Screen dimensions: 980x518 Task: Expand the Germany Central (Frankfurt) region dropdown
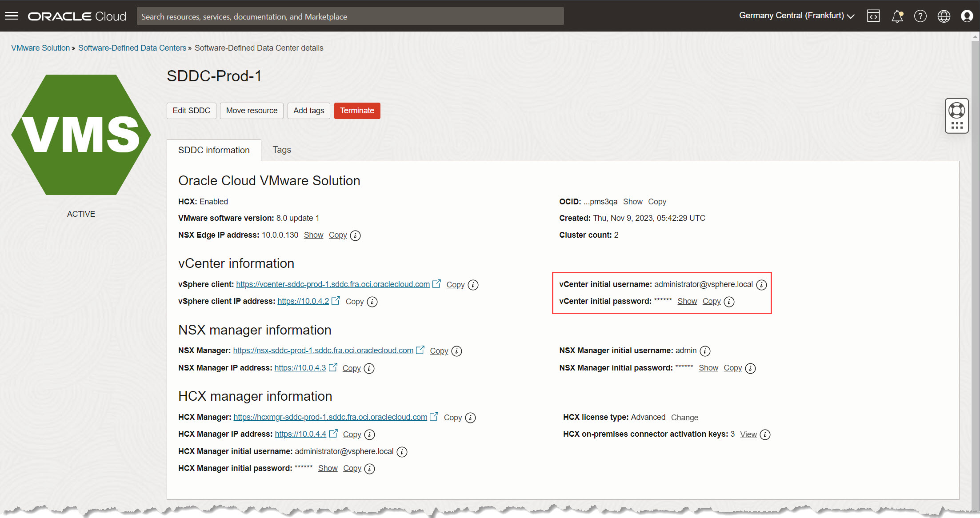pos(796,16)
